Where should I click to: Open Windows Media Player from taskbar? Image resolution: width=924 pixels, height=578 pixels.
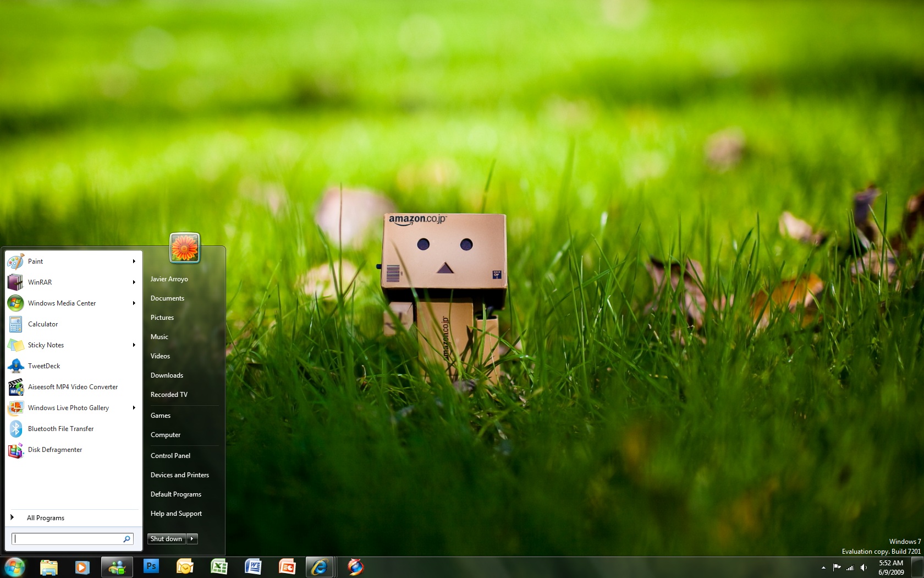pyautogui.click(x=82, y=566)
